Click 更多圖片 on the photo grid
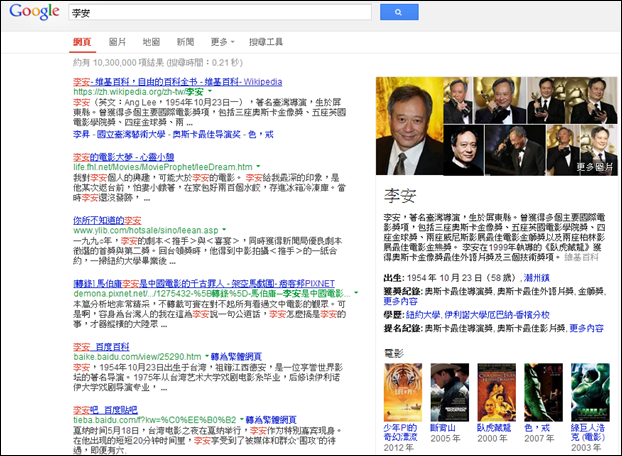The height and width of the screenshot is (456, 622). point(594,167)
